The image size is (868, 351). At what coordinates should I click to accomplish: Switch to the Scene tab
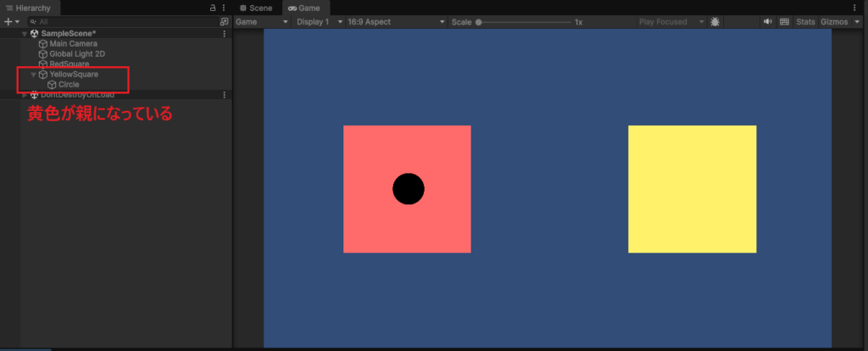(x=256, y=8)
